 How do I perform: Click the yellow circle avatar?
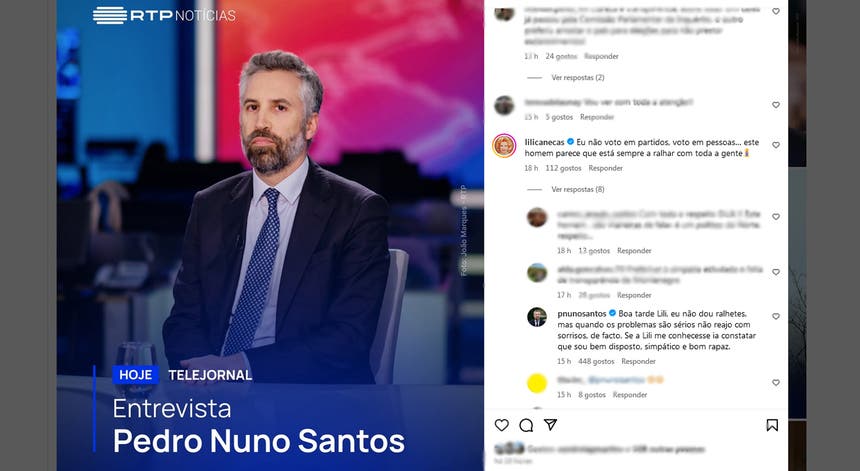pyautogui.click(x=537, y=383)
